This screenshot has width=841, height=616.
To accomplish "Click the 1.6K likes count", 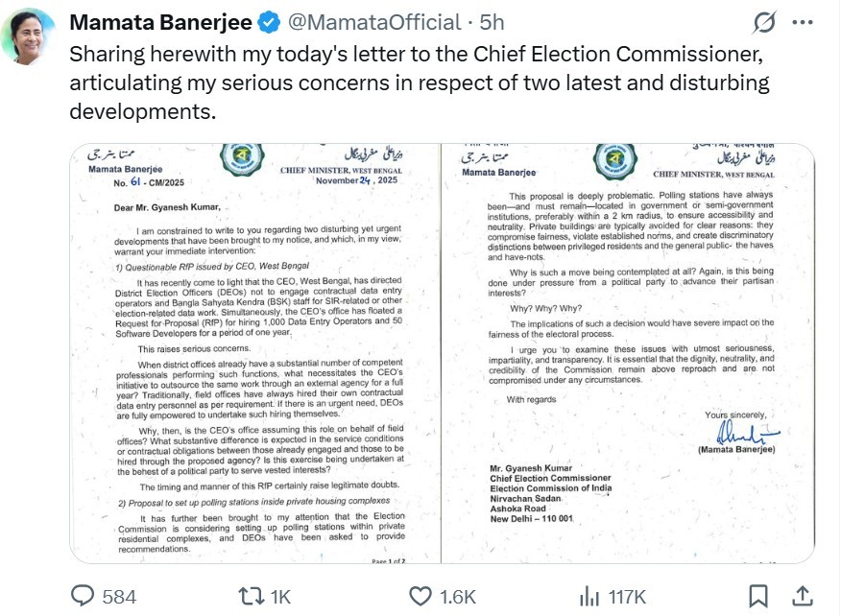I will pos(457,597).
